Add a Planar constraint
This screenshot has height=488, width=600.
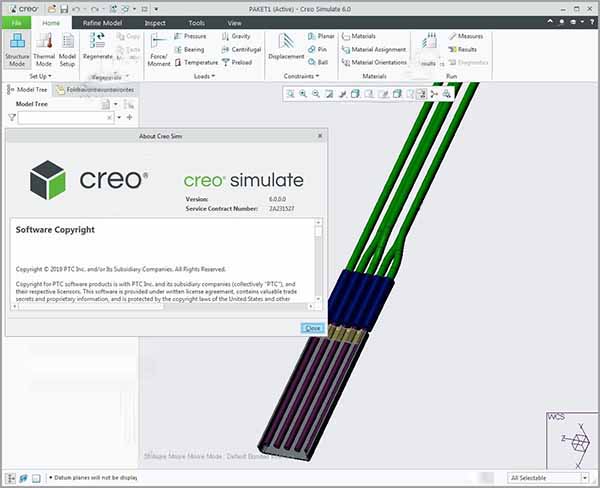click(321, 36)
